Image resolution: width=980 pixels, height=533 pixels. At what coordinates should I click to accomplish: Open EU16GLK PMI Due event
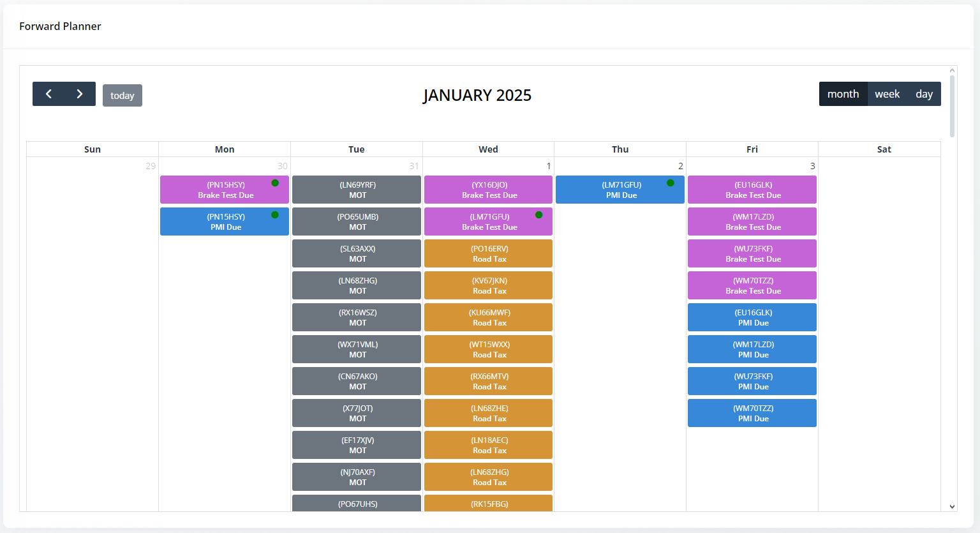click(x=752, y=317)
